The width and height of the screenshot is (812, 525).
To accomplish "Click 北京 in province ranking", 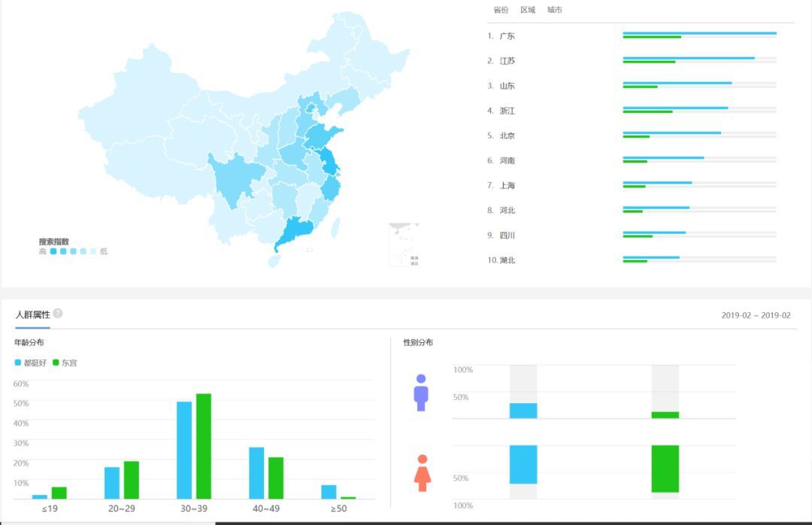I will [x=507, y=135].
